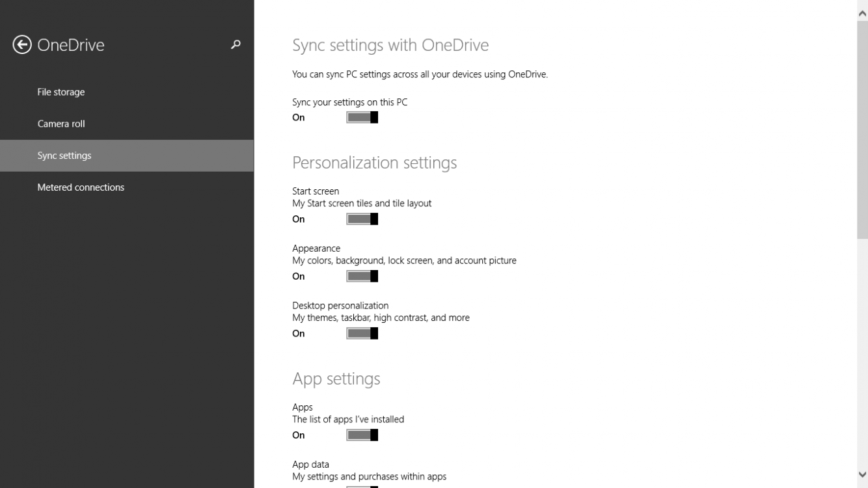868x488 pixels.
Task: Click 'The list of apps I've installed' text
Action: coord(348,419)
